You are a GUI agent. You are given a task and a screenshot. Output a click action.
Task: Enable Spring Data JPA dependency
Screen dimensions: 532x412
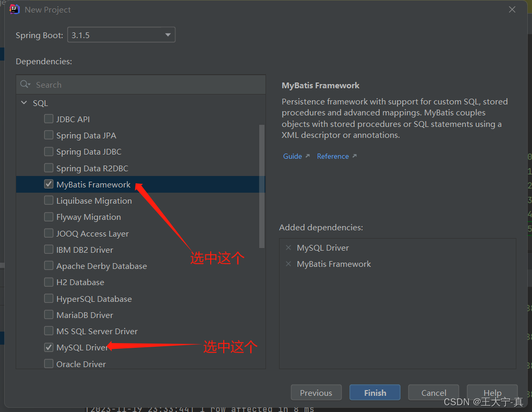49,135
